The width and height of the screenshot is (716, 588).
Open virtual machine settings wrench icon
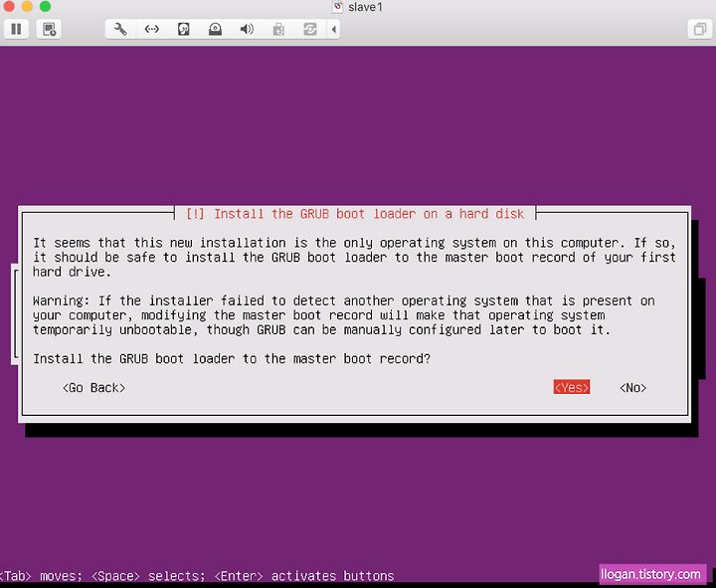pos(120,29)
